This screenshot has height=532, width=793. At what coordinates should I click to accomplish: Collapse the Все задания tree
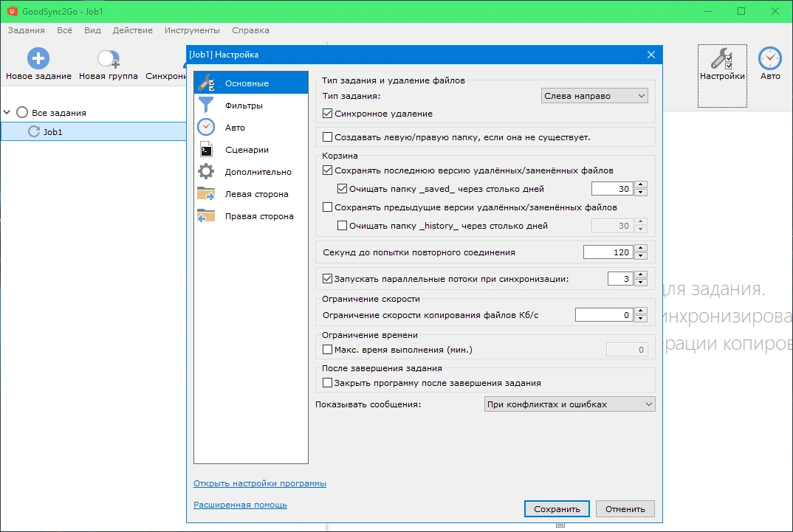point(7,112)
